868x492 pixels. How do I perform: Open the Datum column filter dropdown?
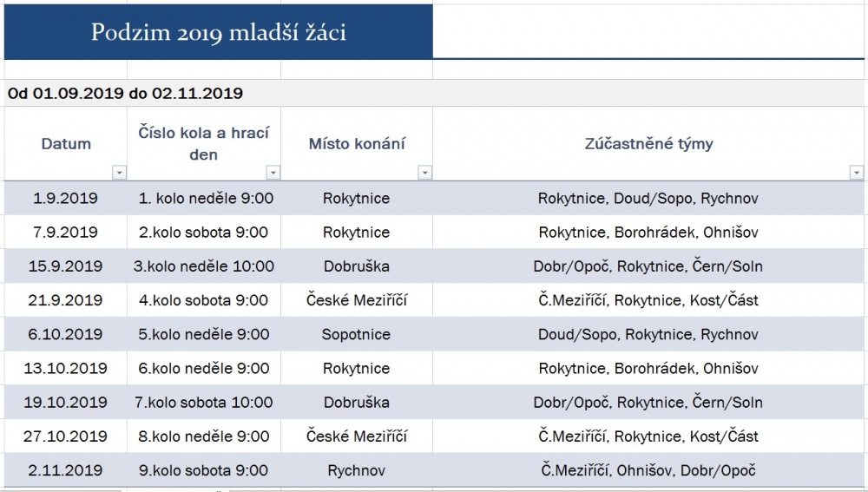click(x=119, y=173)
